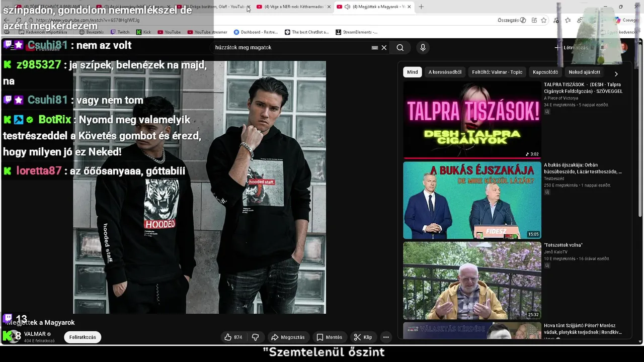Open a new browser tab with the plus icon
This screenshot has height=362, width=644.
tap(421, 7)
